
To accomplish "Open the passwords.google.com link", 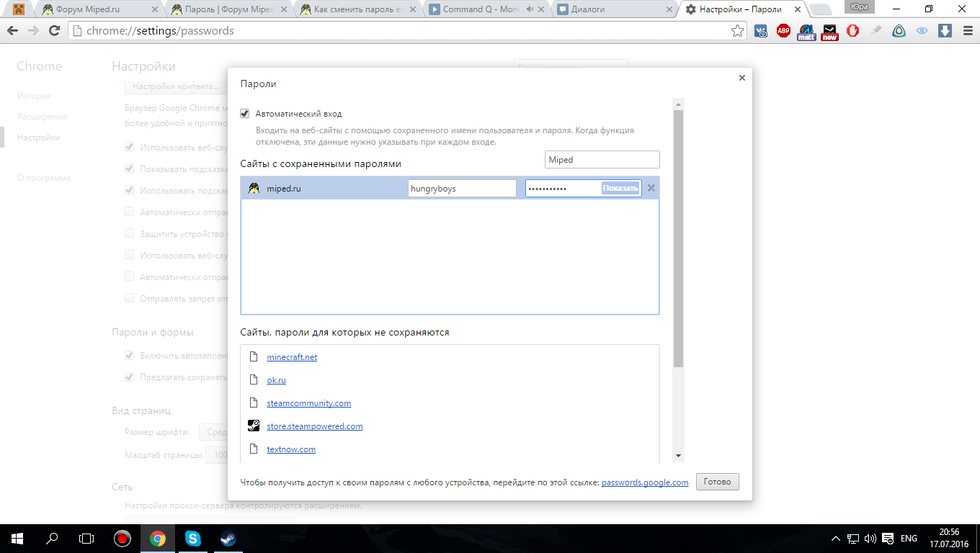I will point(645,482).
